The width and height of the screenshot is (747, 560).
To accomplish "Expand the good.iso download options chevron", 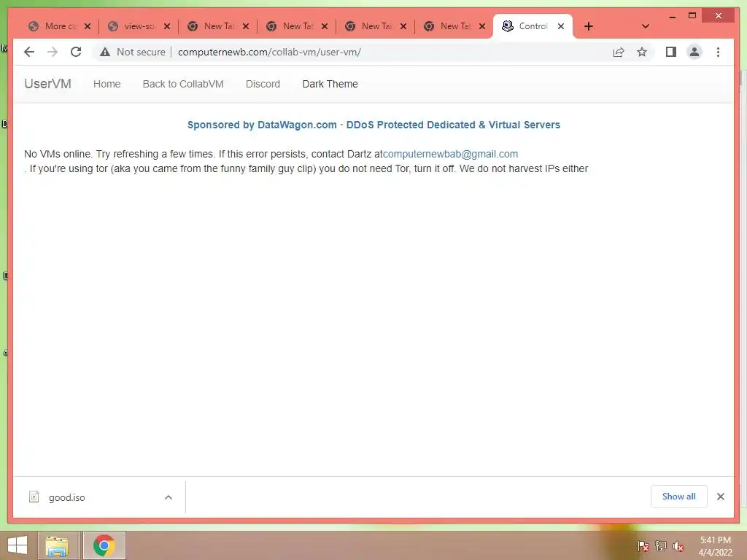I will [169, 497].
